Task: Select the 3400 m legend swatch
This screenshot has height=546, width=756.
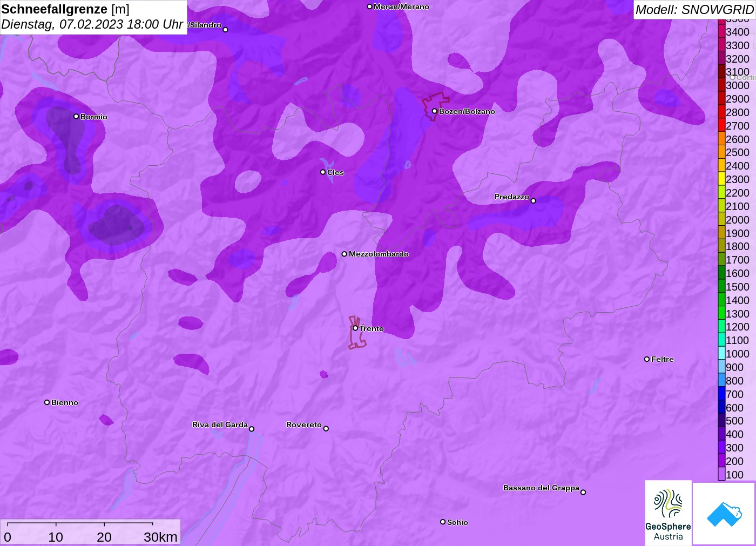Action: [x=721, y=32]
